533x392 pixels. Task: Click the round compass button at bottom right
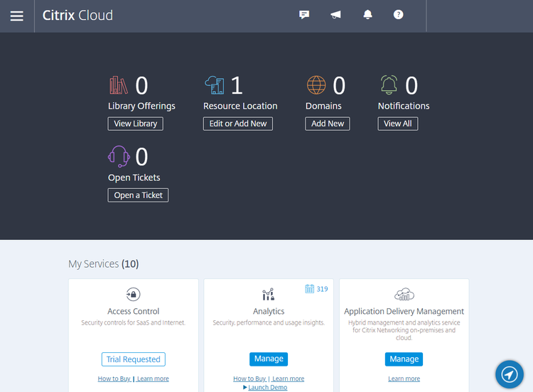510,374
